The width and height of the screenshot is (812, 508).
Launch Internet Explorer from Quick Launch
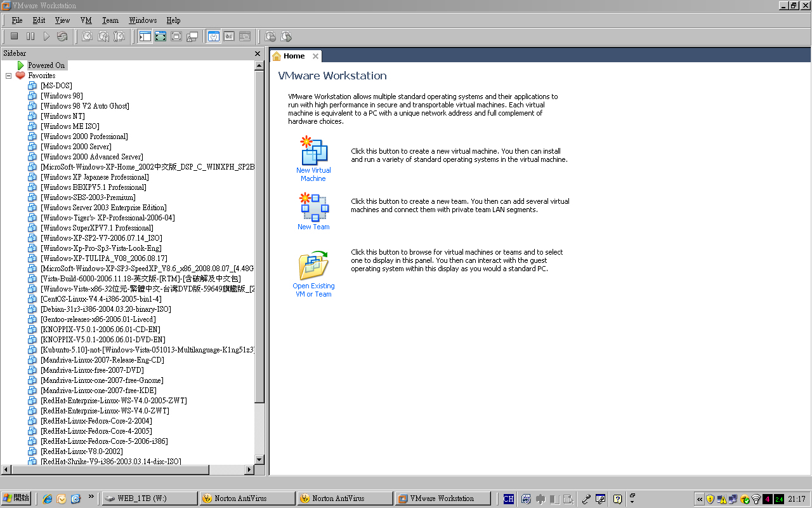pyautogui.click(x=47, y=499)
